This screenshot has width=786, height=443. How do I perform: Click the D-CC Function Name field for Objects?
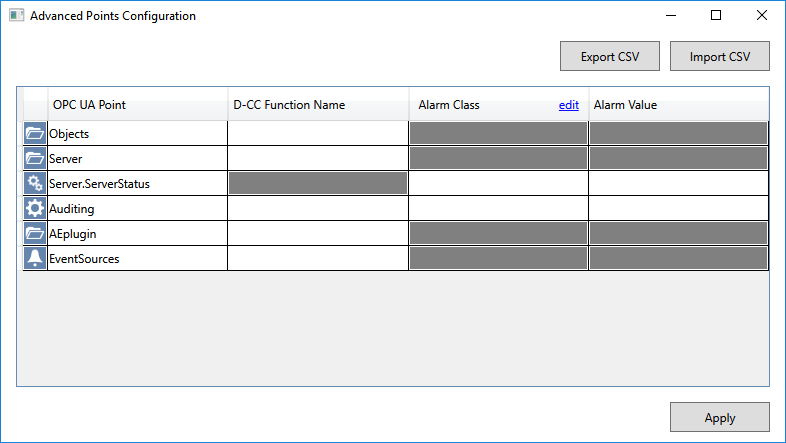[318, 133]
